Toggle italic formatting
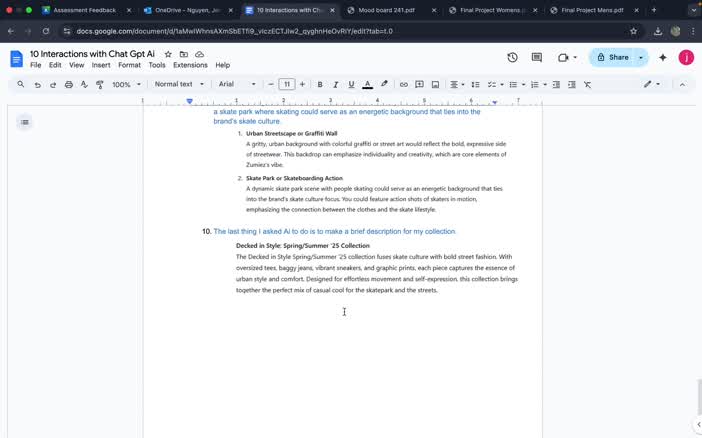Viewport: 702px width, 438px height. (335, 84)
